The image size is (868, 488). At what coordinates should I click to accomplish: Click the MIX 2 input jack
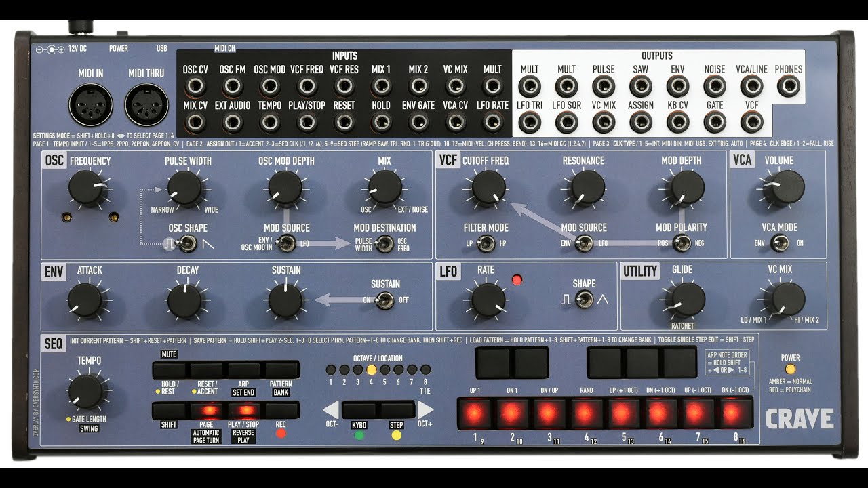pyautogui.click(x=418, y=86)
